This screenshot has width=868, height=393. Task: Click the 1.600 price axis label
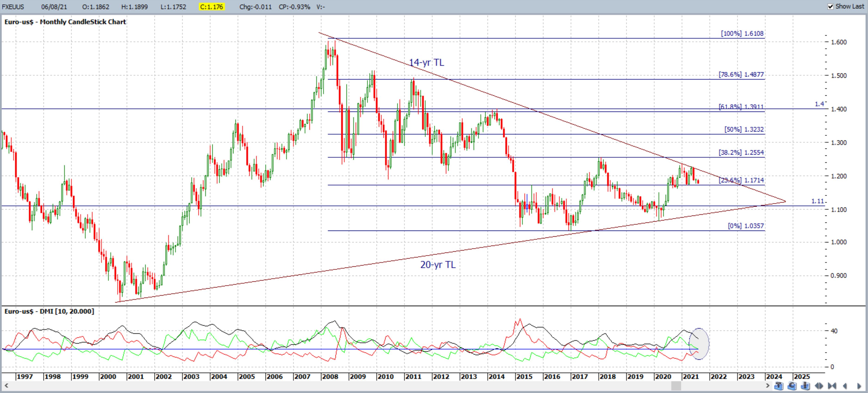[x=839, y=42]
